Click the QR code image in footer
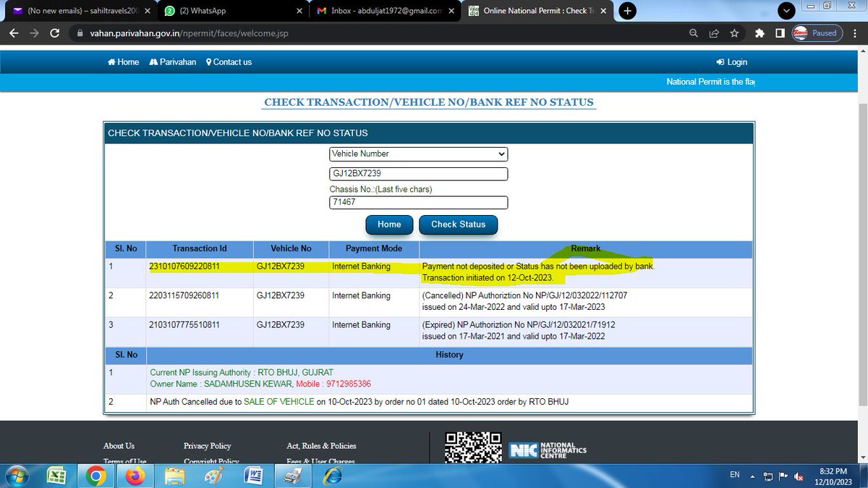Screen dimensions: 868x488 (x=473, y=446)
